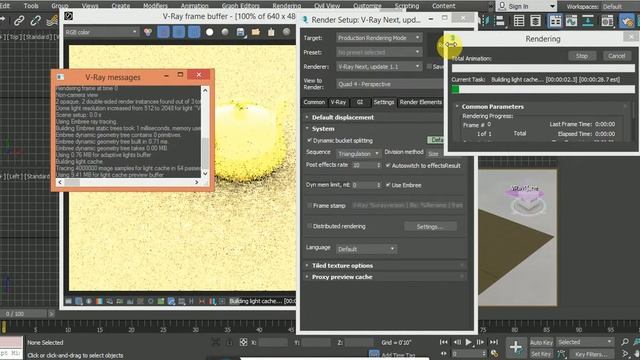Toggle the Save File checkbox next to Renderer
640x360 pixels.
pyautogui.click(x=429, y=67)
